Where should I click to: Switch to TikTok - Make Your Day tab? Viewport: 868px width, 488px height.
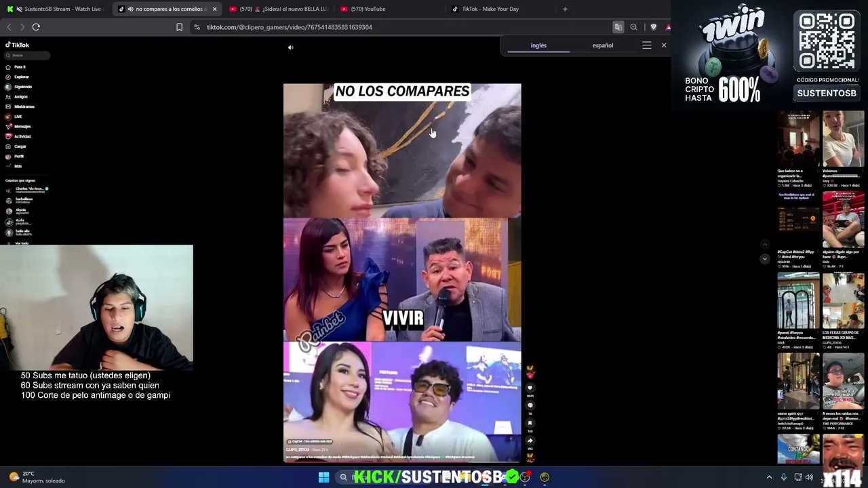[500, 9]
